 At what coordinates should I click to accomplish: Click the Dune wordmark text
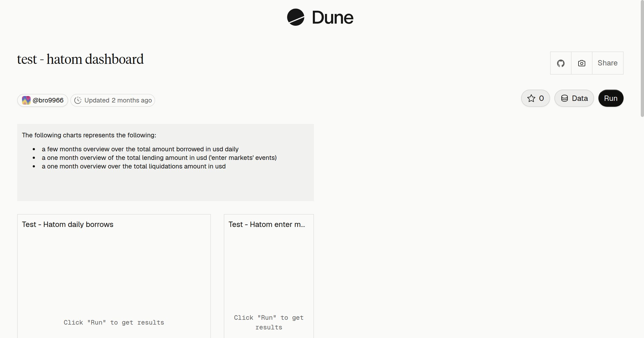click(x=332, y=17)
